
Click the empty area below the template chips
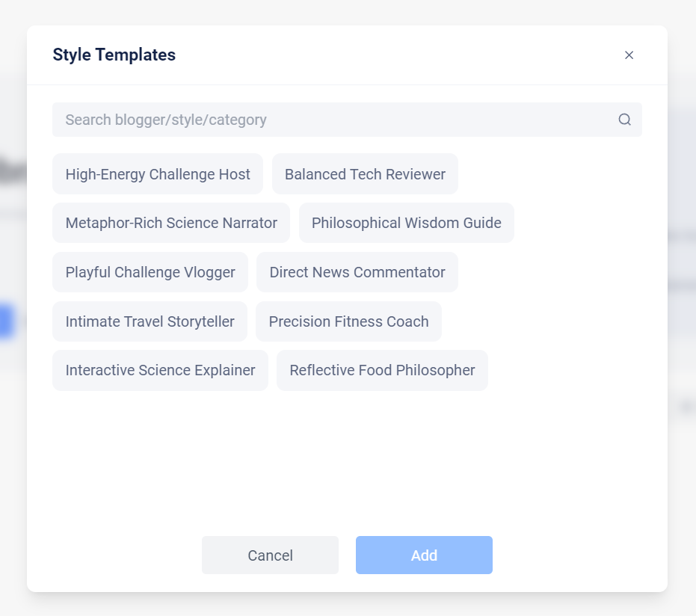click(348, 456)
